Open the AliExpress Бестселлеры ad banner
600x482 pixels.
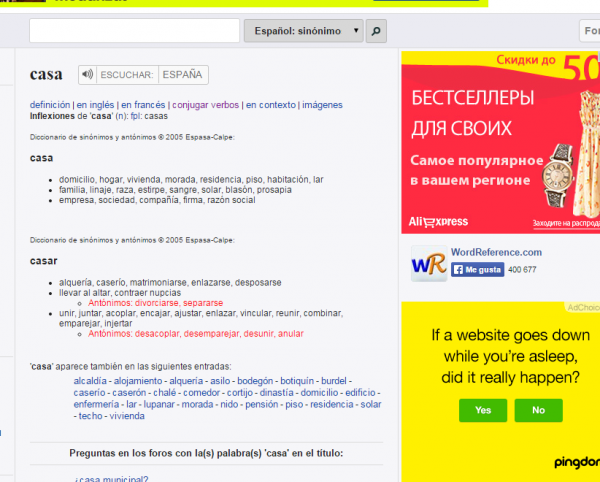501,142
